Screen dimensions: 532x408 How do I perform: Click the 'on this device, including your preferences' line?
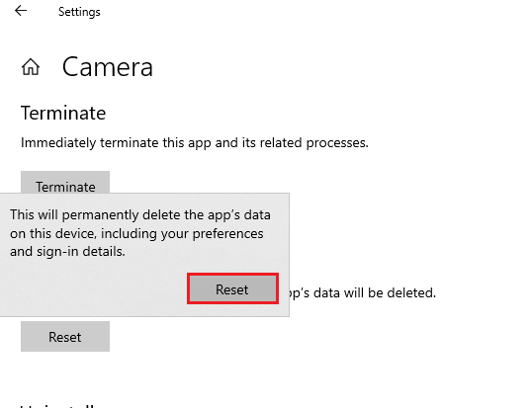point(136,233)
